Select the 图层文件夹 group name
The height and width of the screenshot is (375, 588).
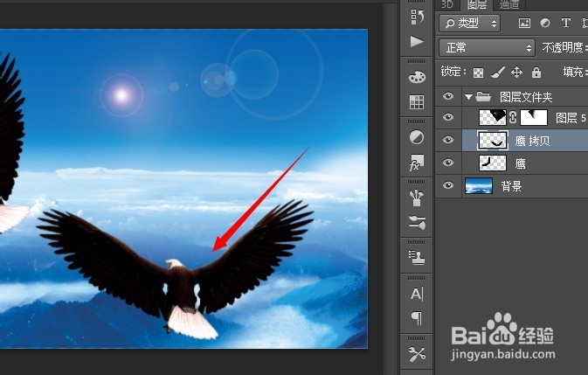[526, 98]
